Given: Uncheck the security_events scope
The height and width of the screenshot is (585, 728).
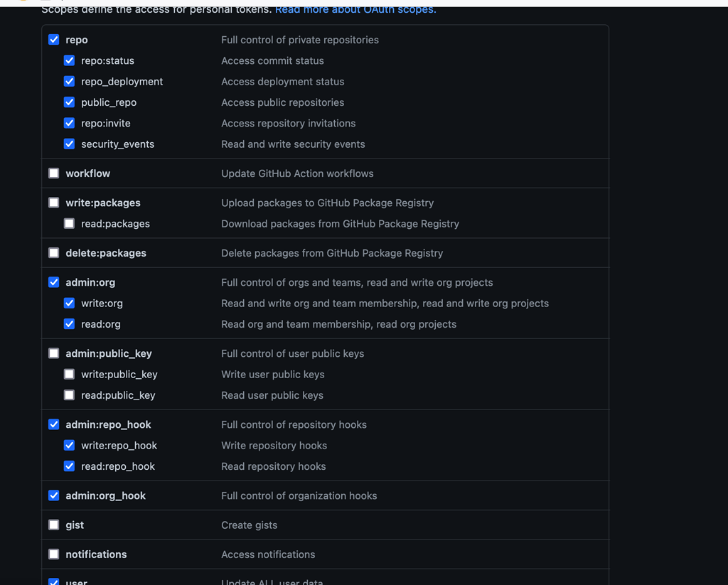Looking at the screenshot, I should point(69,144).
